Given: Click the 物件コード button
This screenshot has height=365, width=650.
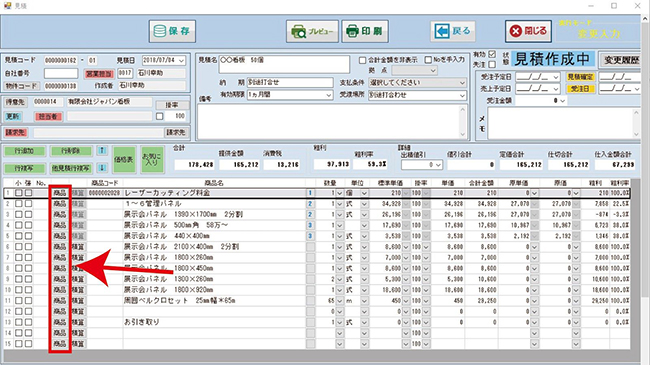Looking at the screenshot, I should pyautogui.click(x=22, y=86).
